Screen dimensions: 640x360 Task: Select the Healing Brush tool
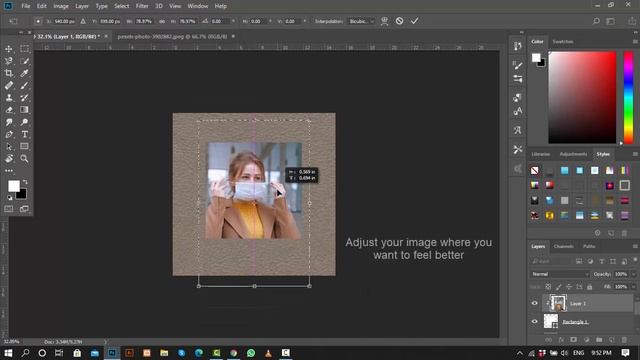[9, 86]
